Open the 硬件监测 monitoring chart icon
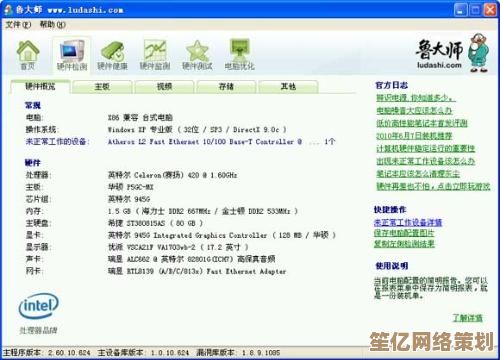 155,55
